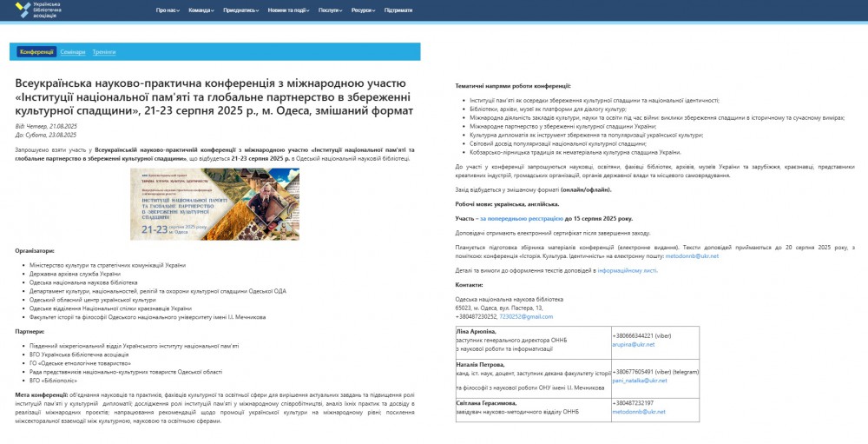868x444 pixels.
Task: Email Ліна Арюпіна at arupina@ukr.net
Action: click(633, 344)
